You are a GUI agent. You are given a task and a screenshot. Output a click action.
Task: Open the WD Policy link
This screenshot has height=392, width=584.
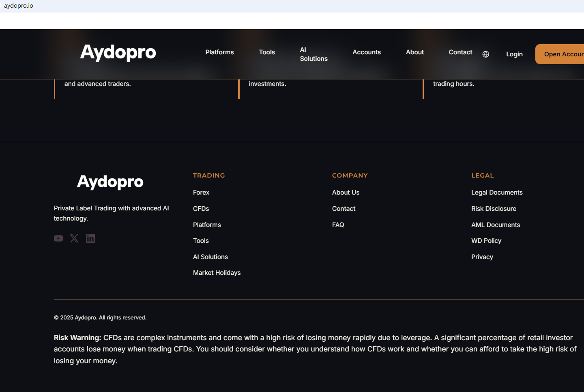point(486,241)
